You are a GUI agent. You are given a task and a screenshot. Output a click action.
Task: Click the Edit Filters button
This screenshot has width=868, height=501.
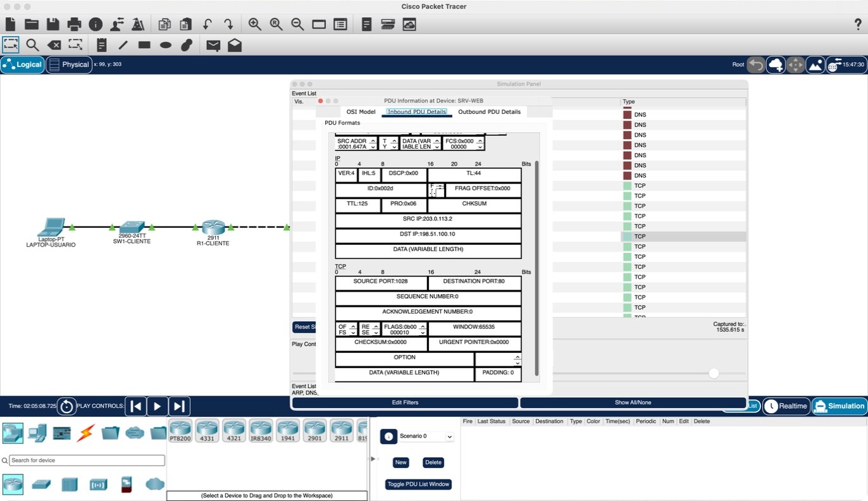(405, 402)
